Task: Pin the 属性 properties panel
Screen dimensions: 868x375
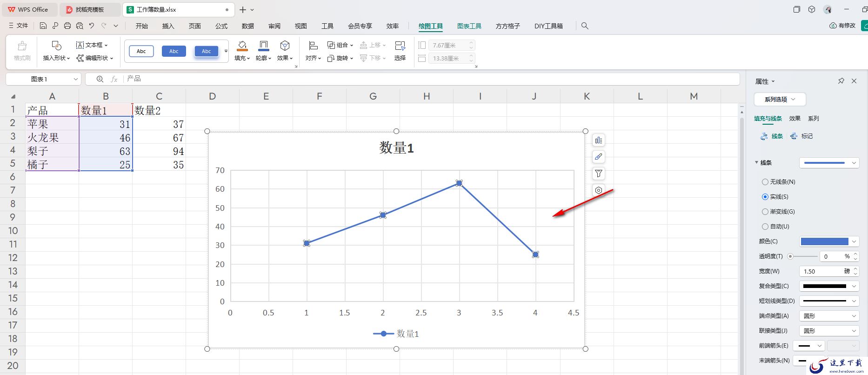Action: 841,81
